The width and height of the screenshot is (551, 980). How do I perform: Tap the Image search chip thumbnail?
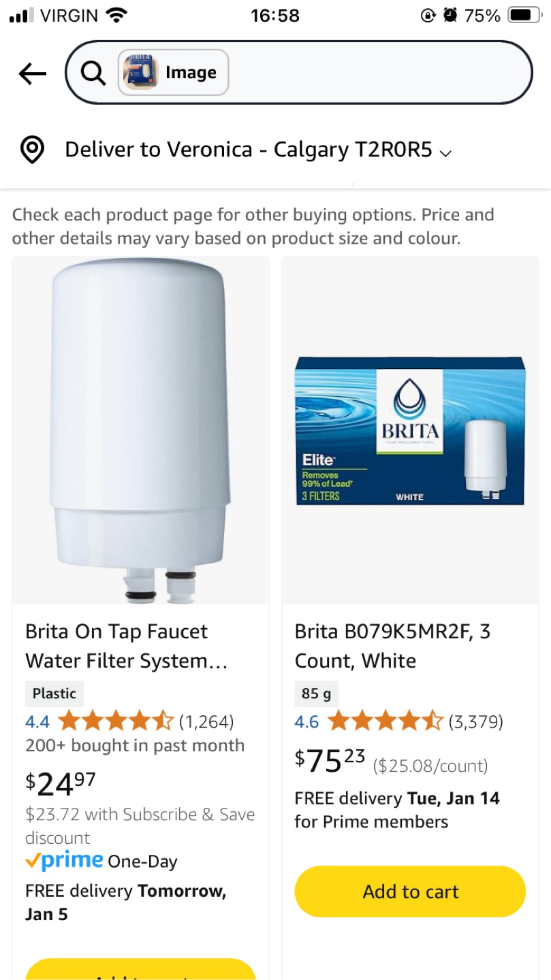coord(141,73)
